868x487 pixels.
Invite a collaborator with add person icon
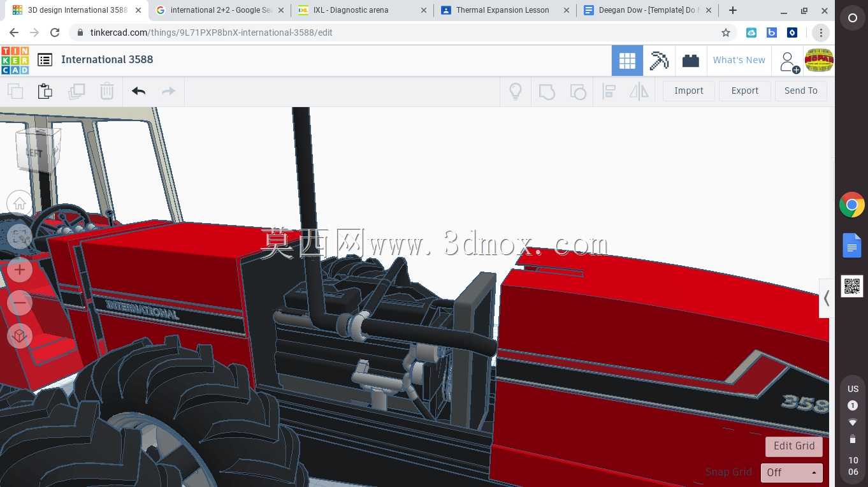[789, 62]
